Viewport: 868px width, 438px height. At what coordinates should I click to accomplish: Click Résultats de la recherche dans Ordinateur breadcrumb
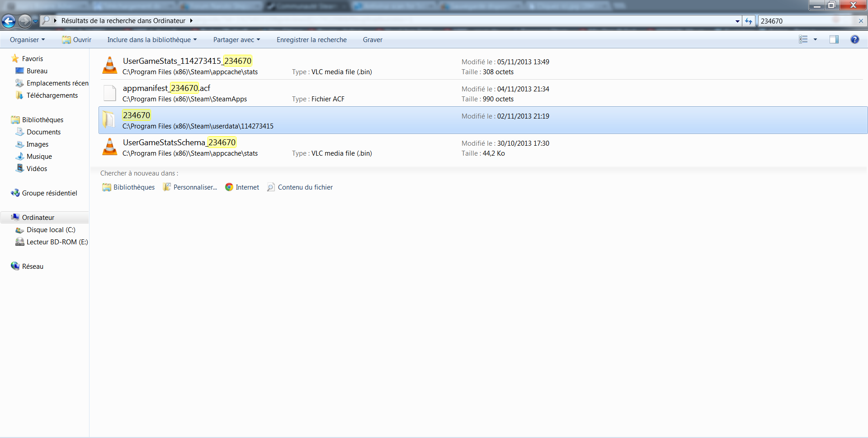click(x=123, y=21)
